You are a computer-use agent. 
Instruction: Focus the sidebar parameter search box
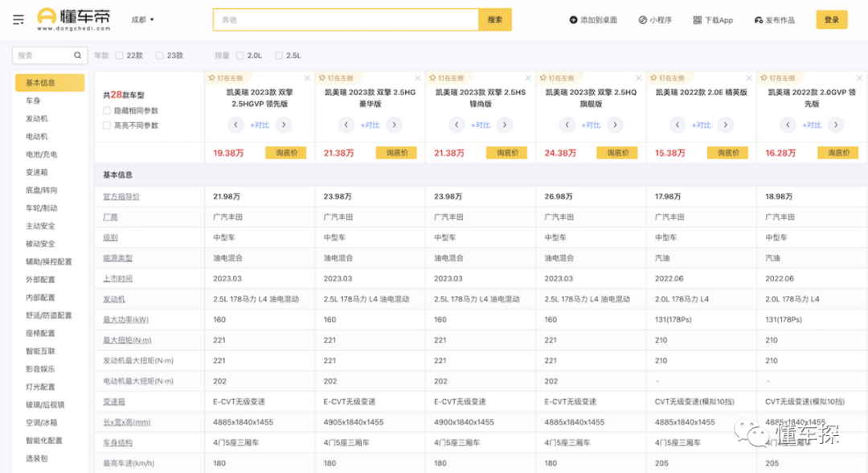click(50, 56)
